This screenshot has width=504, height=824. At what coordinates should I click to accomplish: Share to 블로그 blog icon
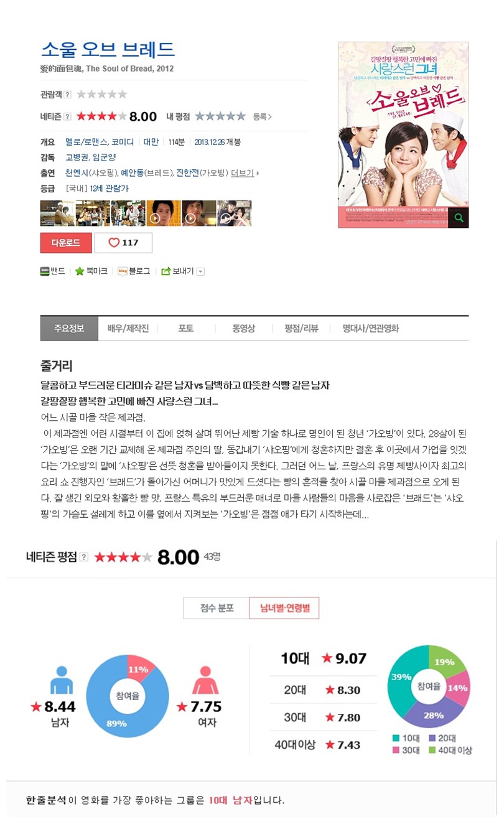[x=123, y=271]
